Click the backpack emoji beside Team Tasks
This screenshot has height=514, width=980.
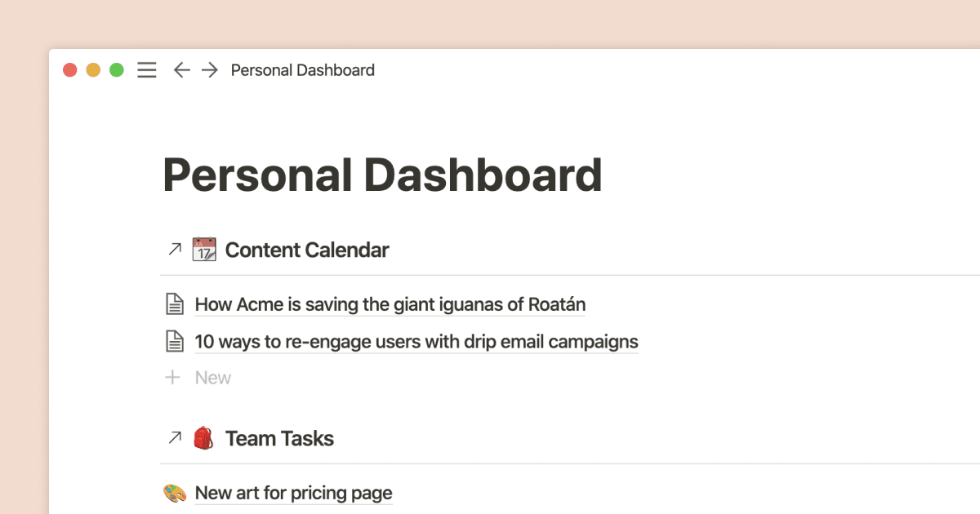203,437
